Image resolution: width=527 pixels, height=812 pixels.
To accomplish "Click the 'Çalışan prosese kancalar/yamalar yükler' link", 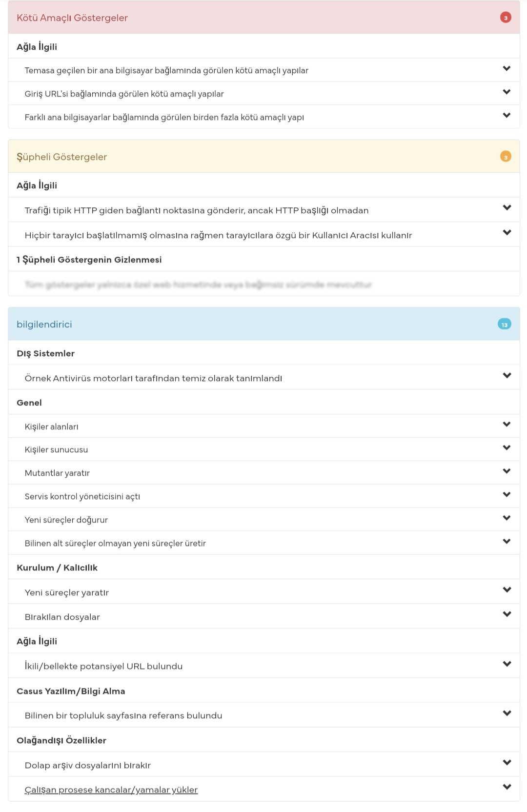I will (x=111, y=790).
